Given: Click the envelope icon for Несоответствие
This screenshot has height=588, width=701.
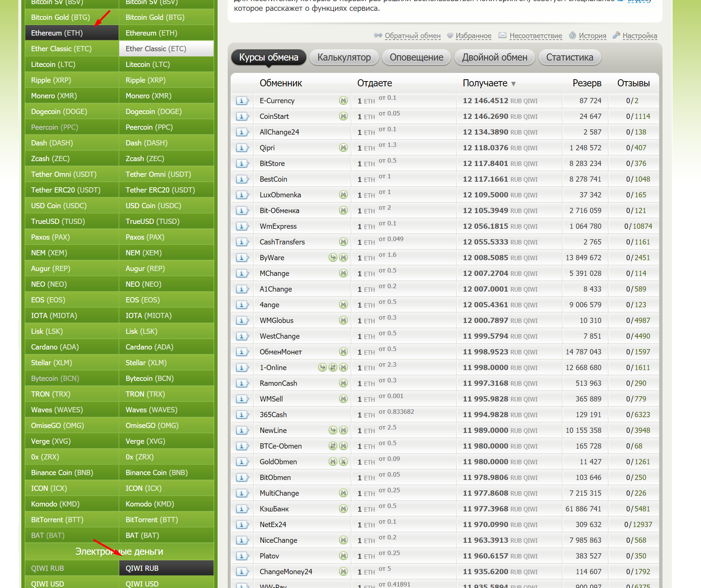Looking at the screenshot, I should point(502,36).
